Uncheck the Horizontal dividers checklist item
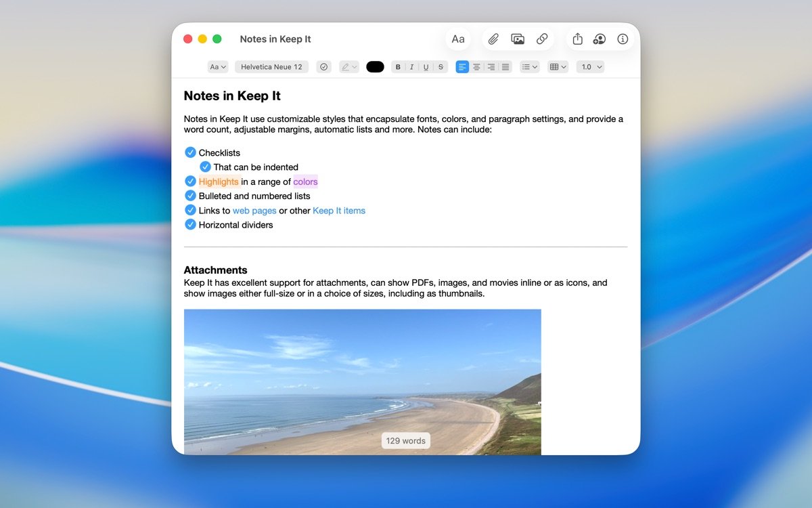This screenshot has width=812, height=508. 190,224
